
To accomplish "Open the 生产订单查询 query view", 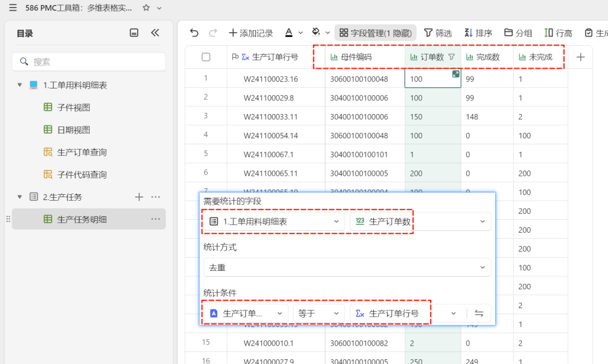I will 82,153.
